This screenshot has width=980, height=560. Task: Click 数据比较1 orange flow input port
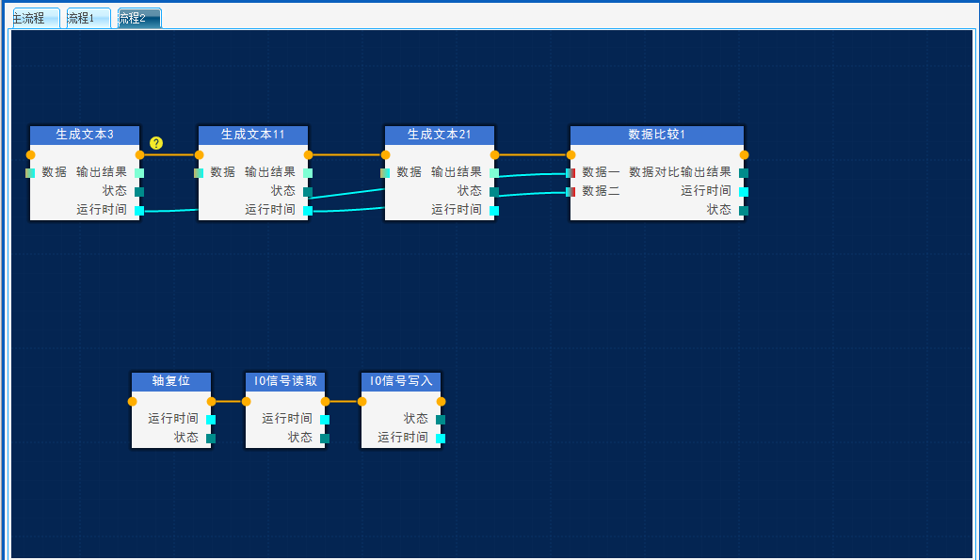point(570,155)
